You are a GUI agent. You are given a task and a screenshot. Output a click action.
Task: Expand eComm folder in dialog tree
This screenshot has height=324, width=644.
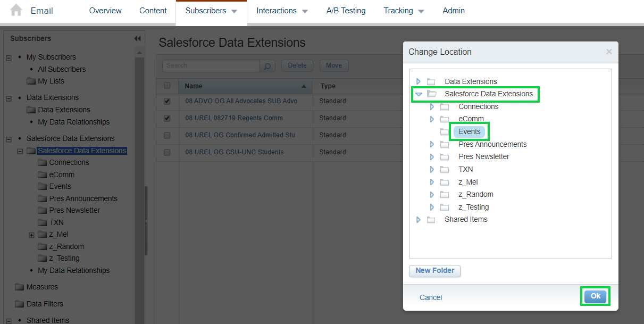[x=432, y=119]
